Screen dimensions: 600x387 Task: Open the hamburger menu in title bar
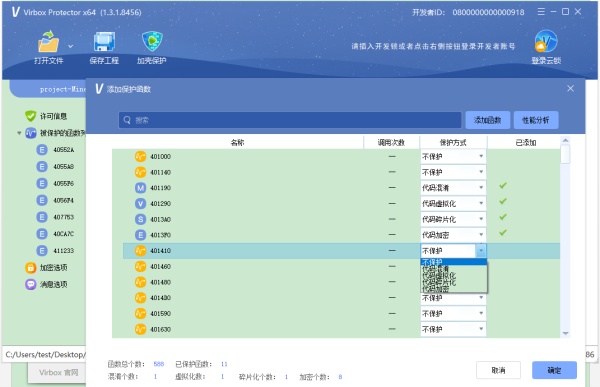click(x=541, y=12)
